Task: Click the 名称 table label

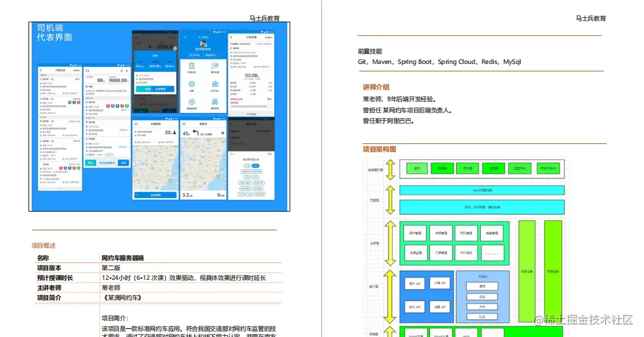Action: pyautogui.click(x=43, y=258)
